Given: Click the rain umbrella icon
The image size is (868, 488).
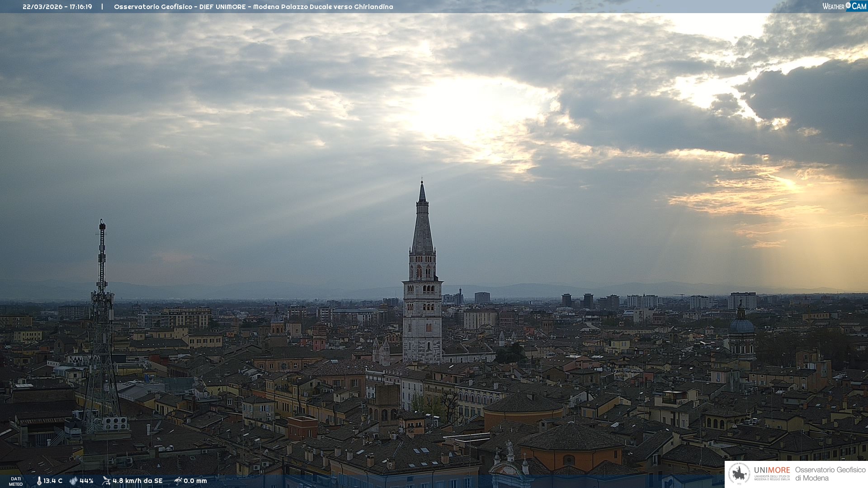Looking at the screenshot, I should coord(178,481).
